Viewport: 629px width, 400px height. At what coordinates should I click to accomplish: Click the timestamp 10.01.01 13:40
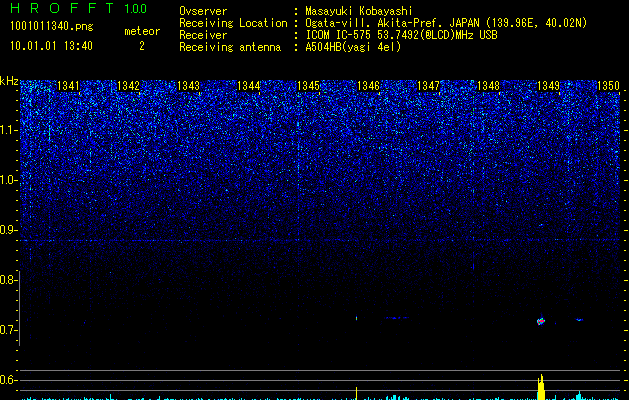[x=51, y=46]
